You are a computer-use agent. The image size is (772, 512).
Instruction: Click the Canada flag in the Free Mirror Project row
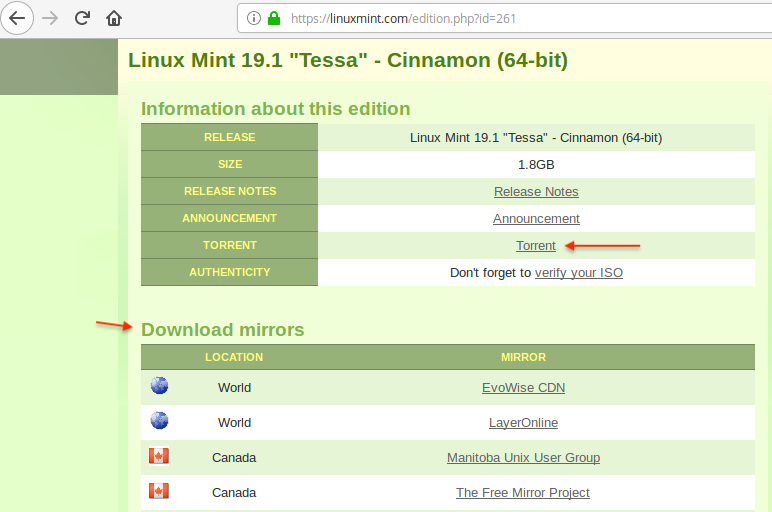coord(159,491)
